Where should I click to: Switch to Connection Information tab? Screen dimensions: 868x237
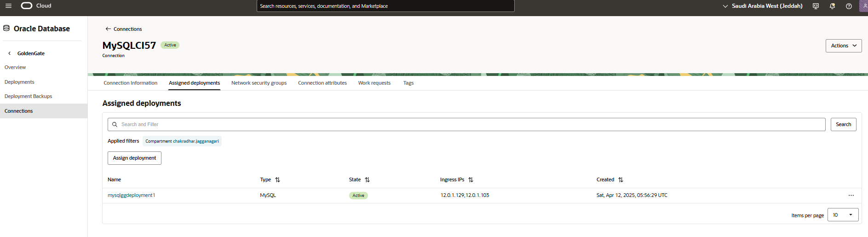click(130, 83)
